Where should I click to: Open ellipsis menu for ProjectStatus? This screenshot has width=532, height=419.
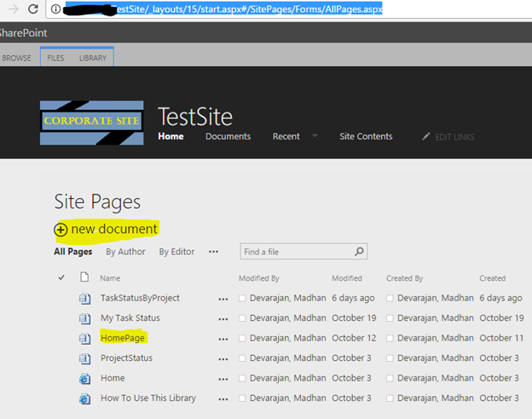[223, 359]
